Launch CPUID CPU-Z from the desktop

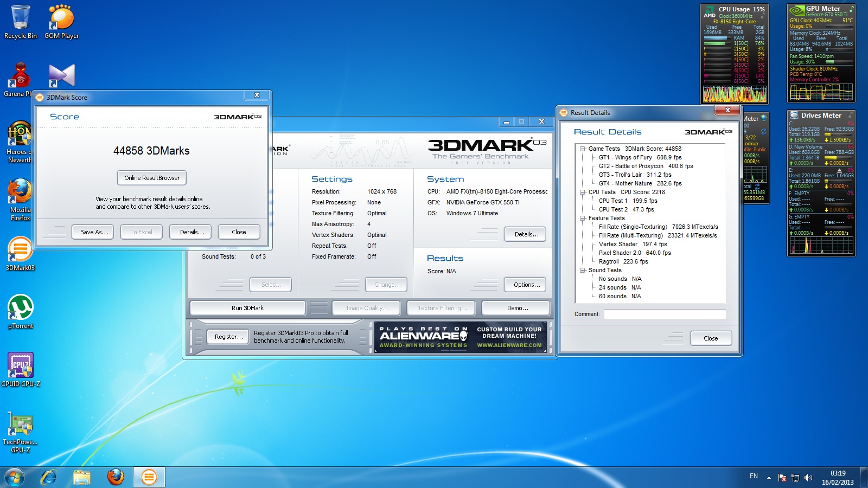pos(21,369)
